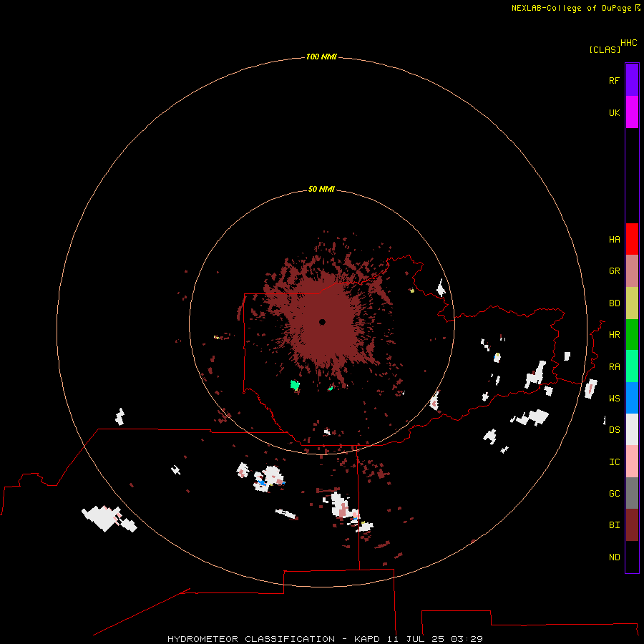Pick the RA light green swatch
644x644 pixels.
[x=632, y=366]
